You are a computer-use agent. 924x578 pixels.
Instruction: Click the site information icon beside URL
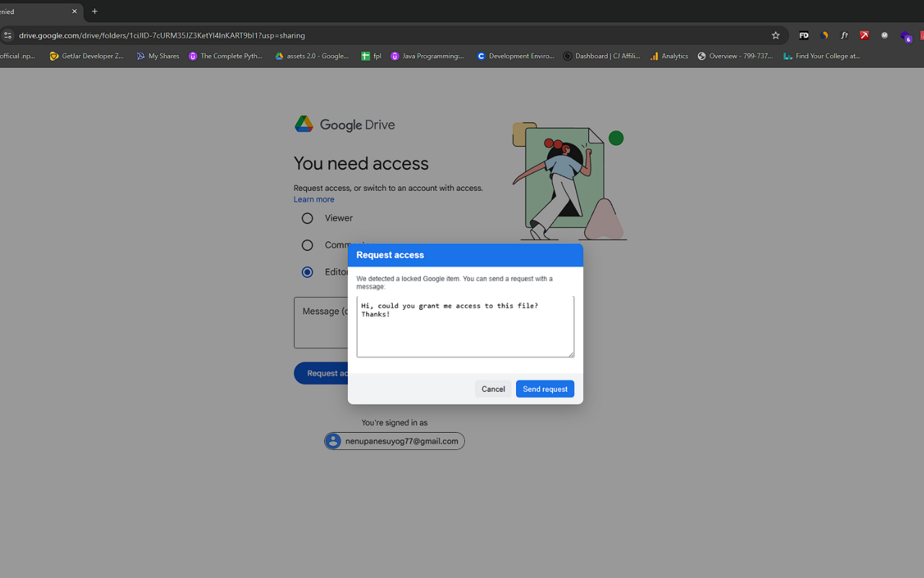[x=7, y=35]
